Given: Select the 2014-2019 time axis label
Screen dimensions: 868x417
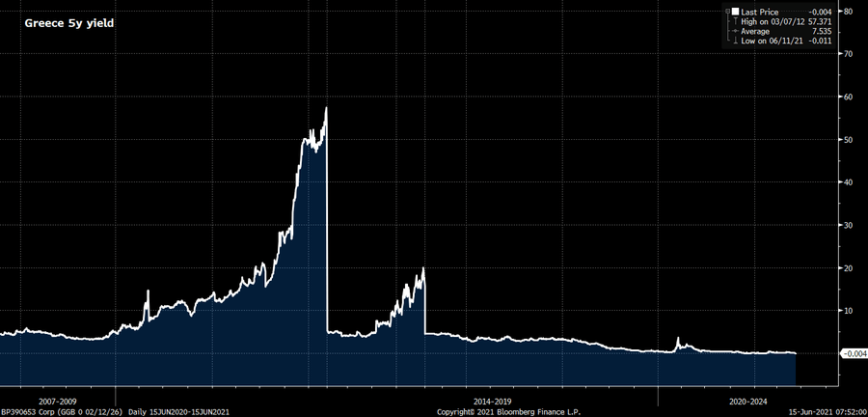Looking at the screenshot, I should point(492,401).
